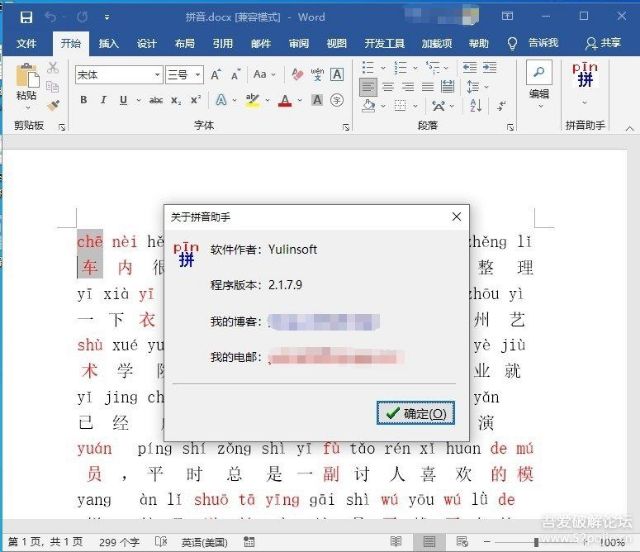Image resolution: width=640 pixels, height=552 pixels.
Task: Open the Borders dropdown arrow
Action: (x=416, y=106)
